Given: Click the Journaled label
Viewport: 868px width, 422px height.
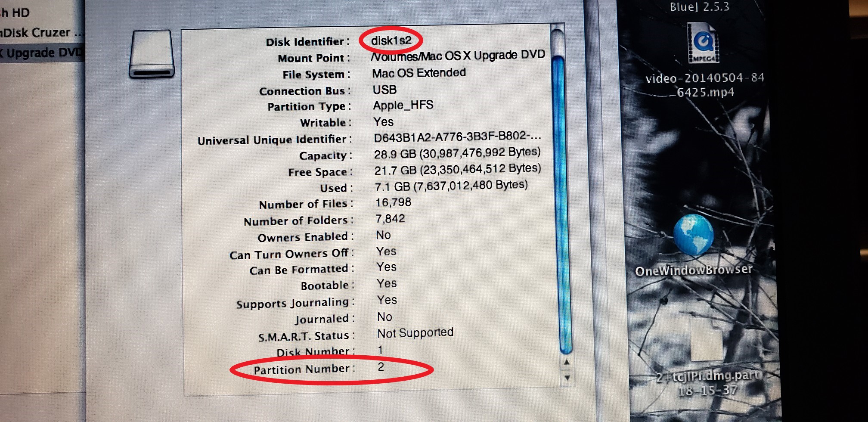Looking at the screenshot, I should (325, 319).
